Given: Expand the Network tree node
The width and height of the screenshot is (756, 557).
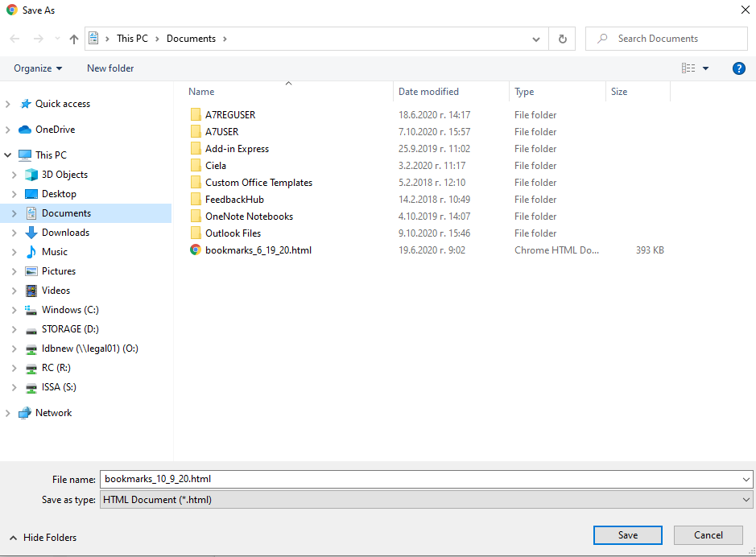Looking at the screenshot, I should [x=8, y=413].
